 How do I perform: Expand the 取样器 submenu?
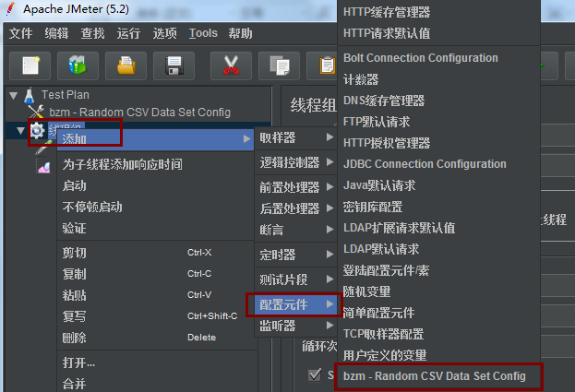coord(295,137)
